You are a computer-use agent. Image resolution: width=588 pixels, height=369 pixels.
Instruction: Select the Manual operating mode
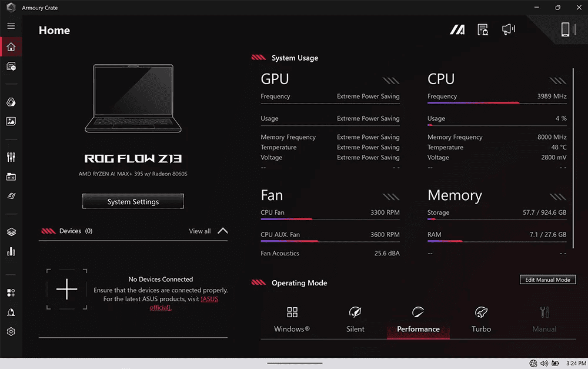pos(544,320)
